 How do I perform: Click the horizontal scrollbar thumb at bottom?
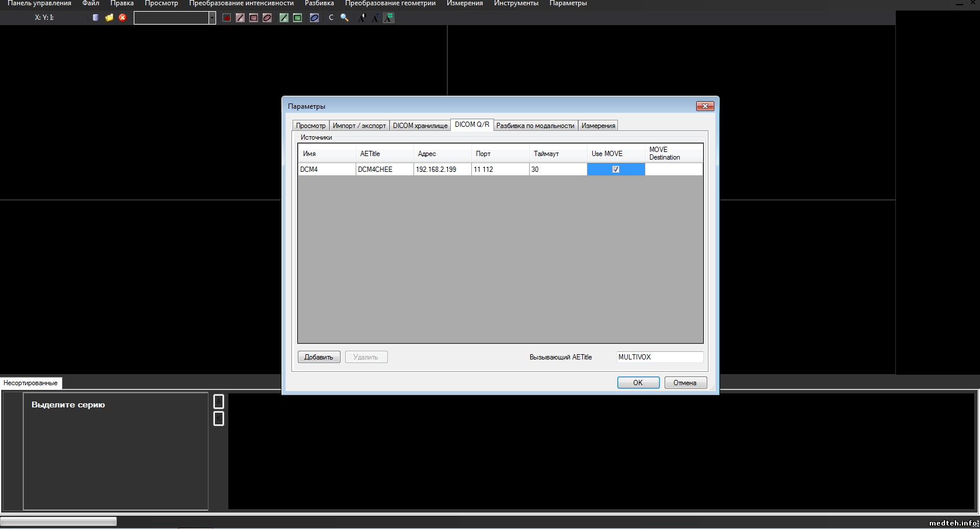tap(58, 521)
